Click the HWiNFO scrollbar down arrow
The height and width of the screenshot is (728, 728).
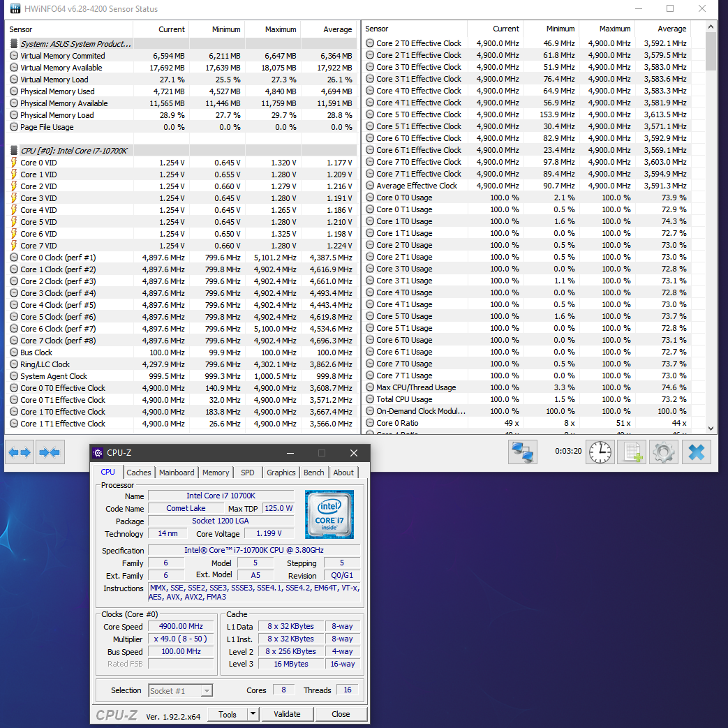pyautogui.click(x=711, y=428)
